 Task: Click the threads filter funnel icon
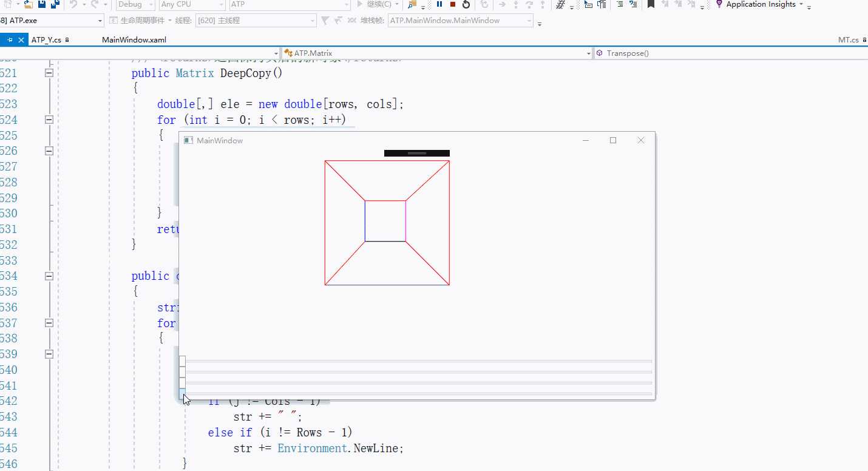pyautogui.click(x=325, y=21)
